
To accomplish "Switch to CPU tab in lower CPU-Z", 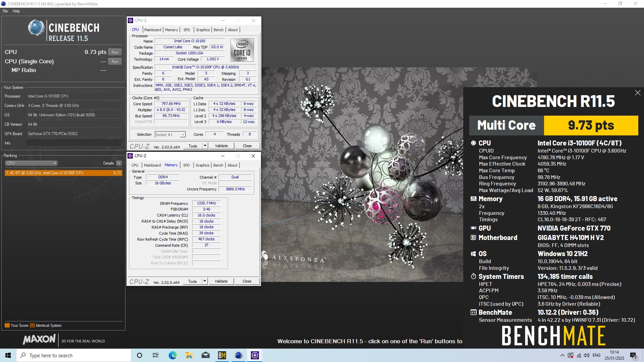I will (135, 165).
